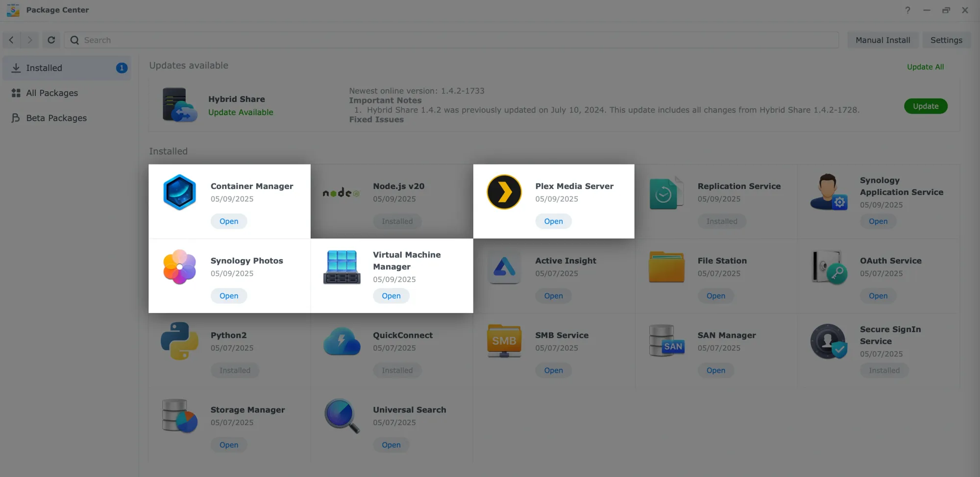Open Universal Search
The height and width of the screenshot is (477, 980).
(x=391, y=445)
